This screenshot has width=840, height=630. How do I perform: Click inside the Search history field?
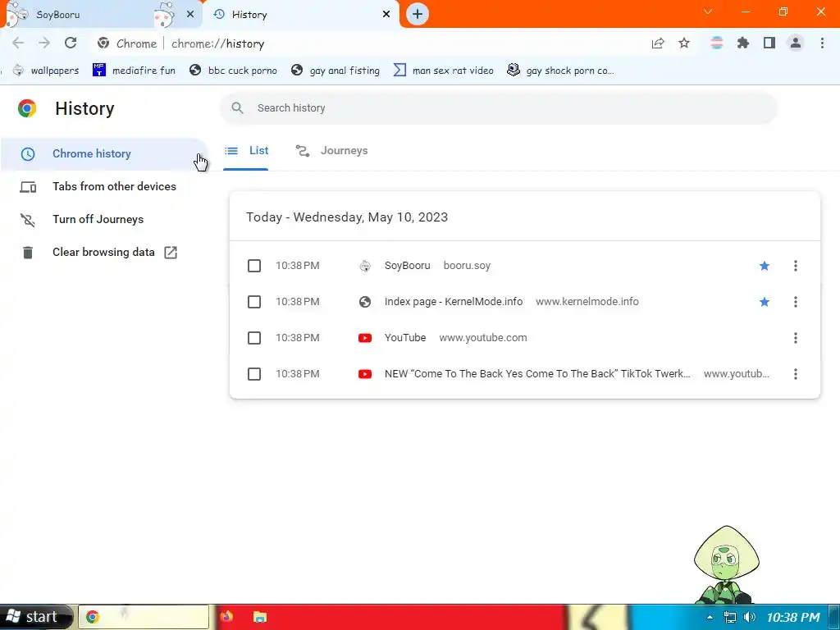point(498,108)
